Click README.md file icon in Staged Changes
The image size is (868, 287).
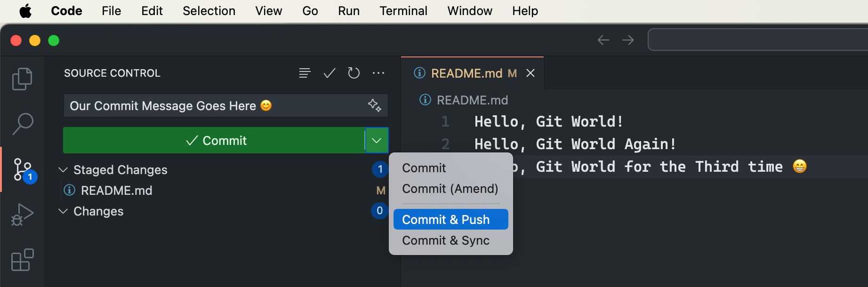pos(70,190)
